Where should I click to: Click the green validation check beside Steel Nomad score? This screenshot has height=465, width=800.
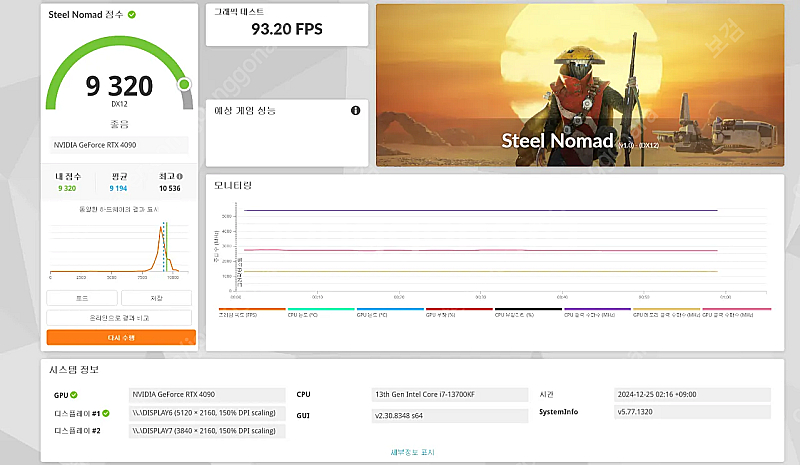coord(132,15)
